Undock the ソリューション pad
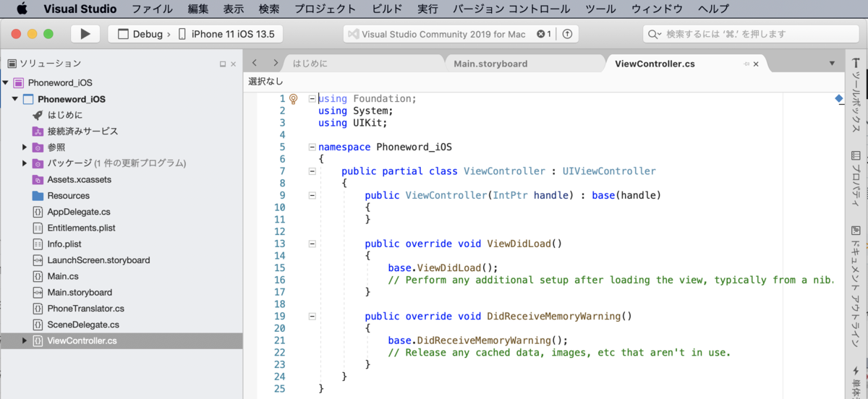Screen dimensions: 868x399 223,64
